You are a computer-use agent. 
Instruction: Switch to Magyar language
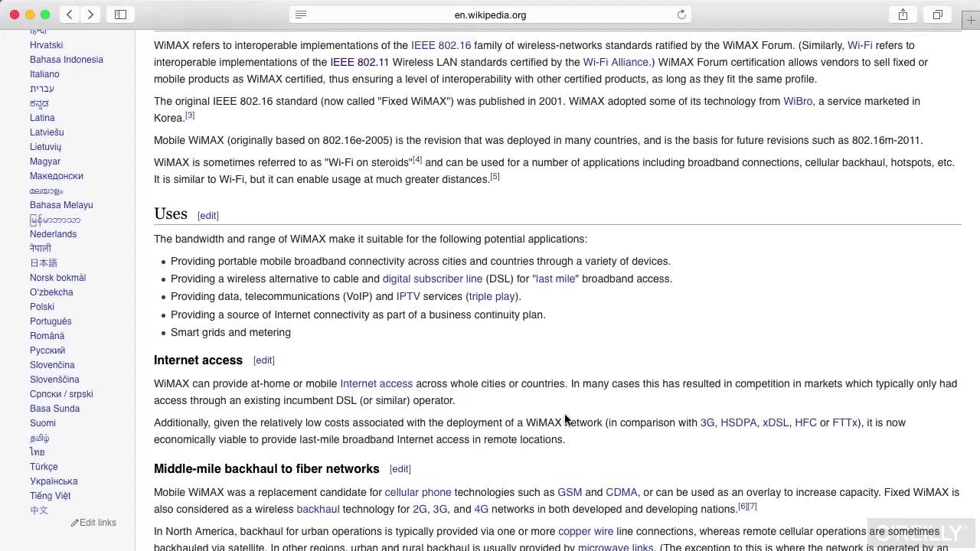click(45, 161)
